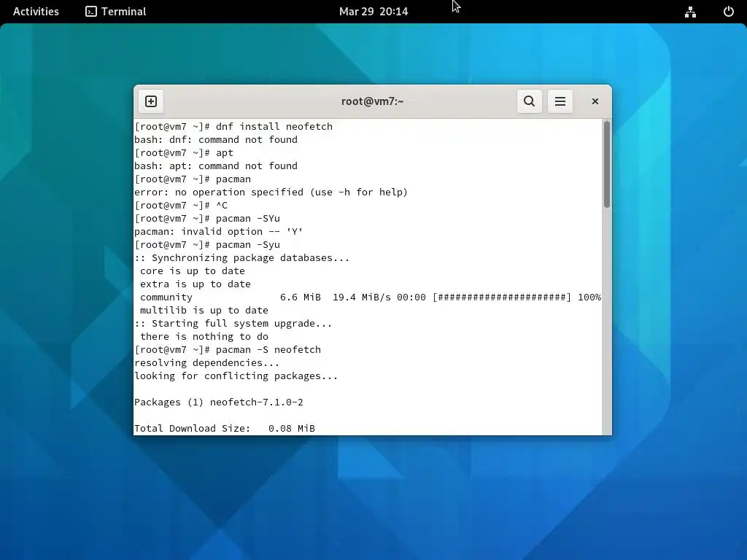This screenshot has height=560, width=747.
Task: Click the community download progress bar
Action: point(502,297)
